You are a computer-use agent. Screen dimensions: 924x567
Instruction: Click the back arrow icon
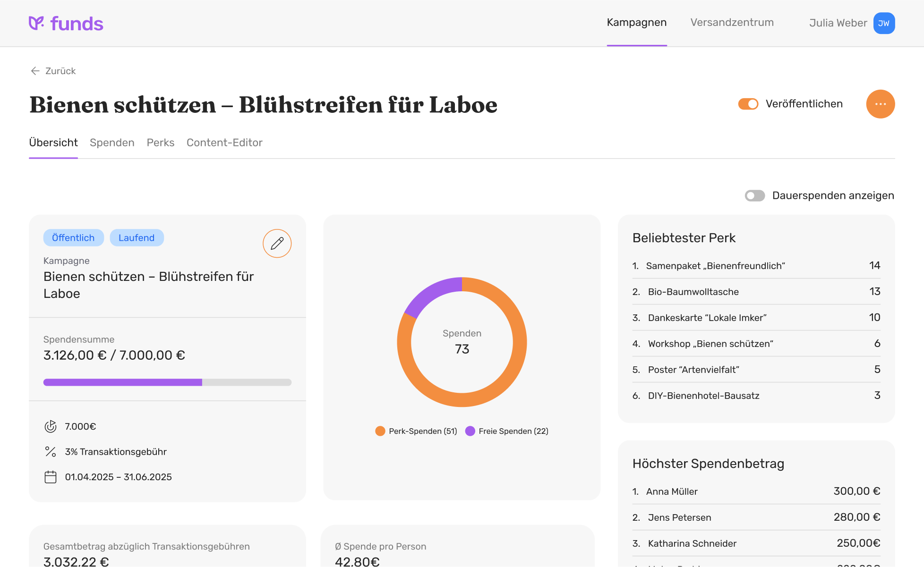[35, 71]
